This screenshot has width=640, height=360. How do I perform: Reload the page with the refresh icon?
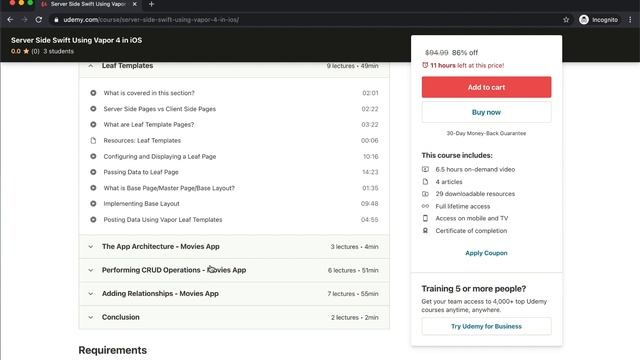tap(39, 20)
